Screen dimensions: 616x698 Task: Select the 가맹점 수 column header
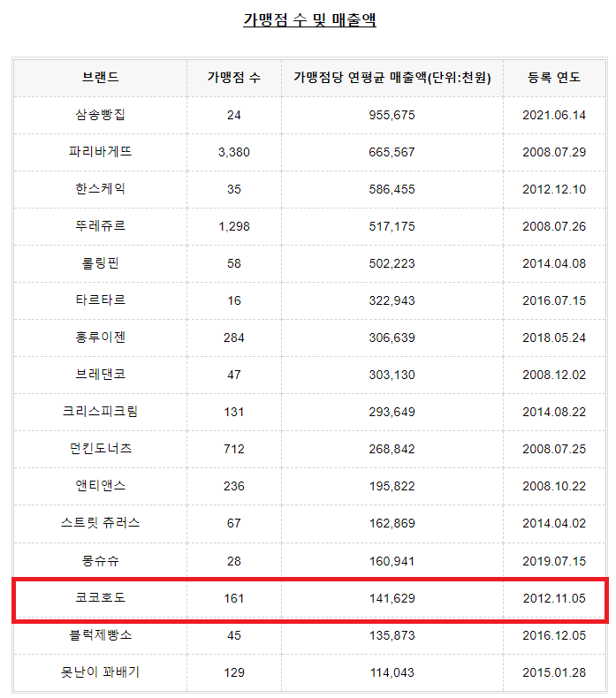click(x=234, y=78)
